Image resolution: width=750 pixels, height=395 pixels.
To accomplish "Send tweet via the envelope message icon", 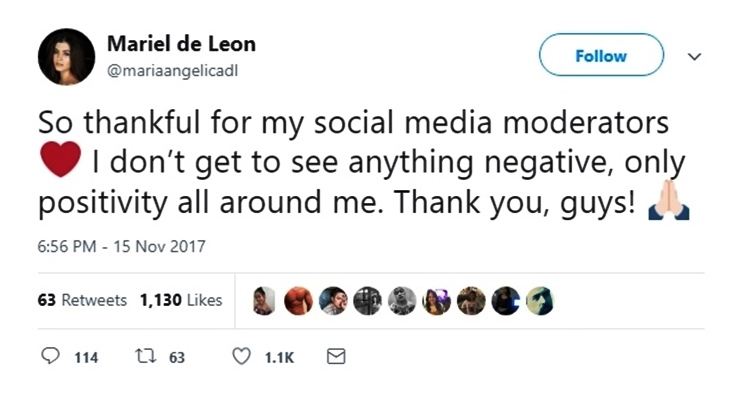I will [x=336, y=357].
